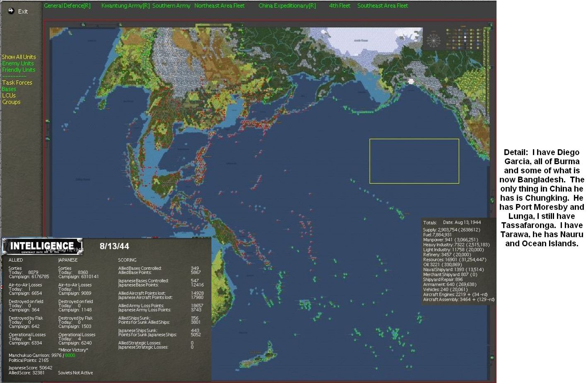Viewport: 588px width, 383px height.
Task: Toggle Show All Units on the map
Action: coord(19,57)
